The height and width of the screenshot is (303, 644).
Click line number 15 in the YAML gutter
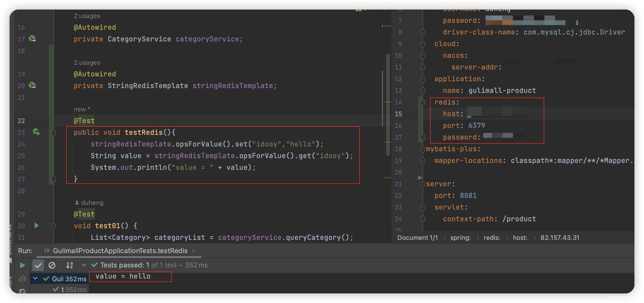coord(398,114)
